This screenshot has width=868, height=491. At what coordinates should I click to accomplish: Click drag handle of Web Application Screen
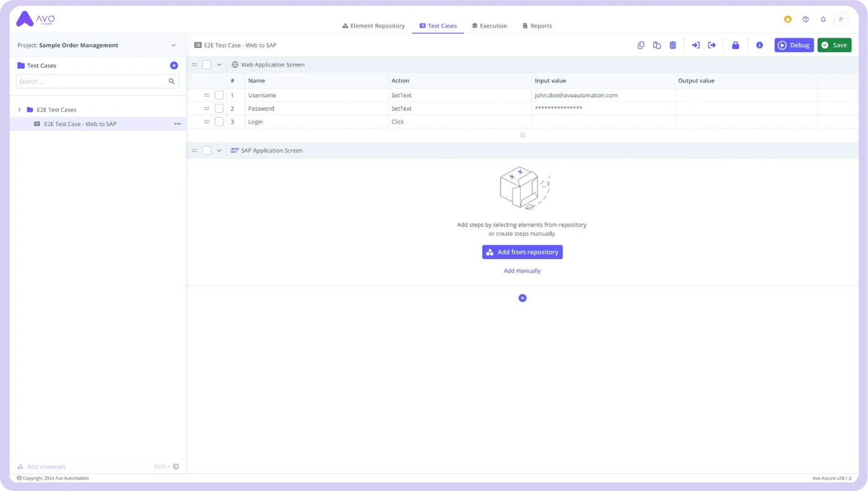194,64
